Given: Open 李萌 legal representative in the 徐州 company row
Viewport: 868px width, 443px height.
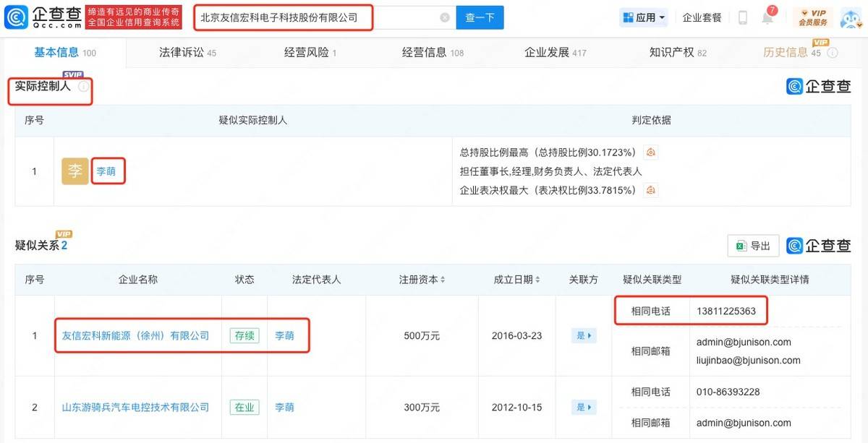Looking at the screenshot, I should (x=284, y=336).
